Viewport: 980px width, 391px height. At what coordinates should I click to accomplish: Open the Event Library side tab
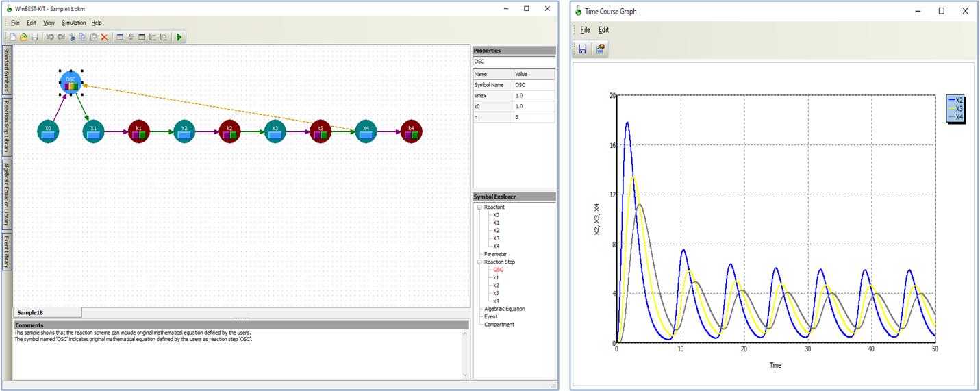pyautogui.click(x=6, y=251)
